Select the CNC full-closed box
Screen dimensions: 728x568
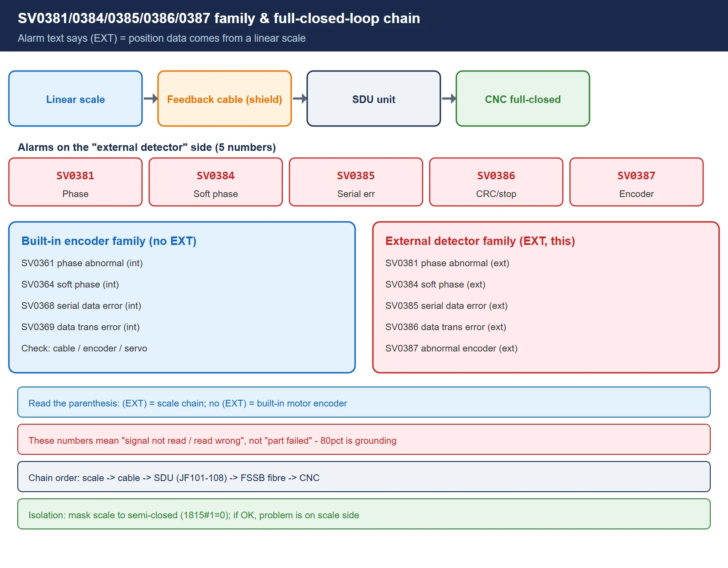[523, 99]
